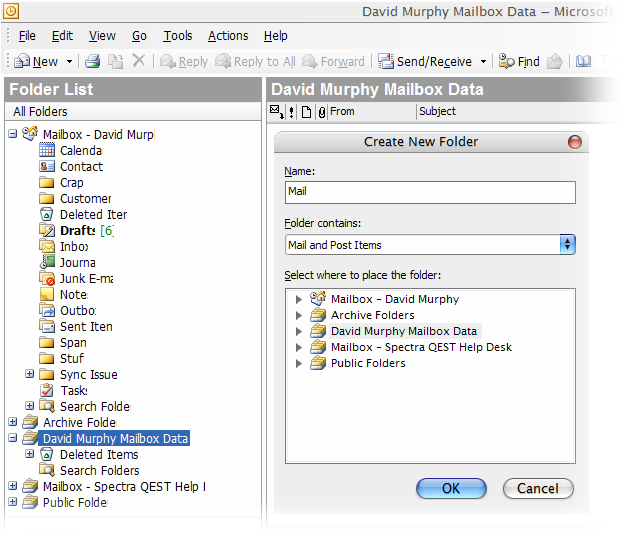Viewport: 635px width, 546px height.
Task: Click the folder Name input field
Action: click(x=430, y=192)
